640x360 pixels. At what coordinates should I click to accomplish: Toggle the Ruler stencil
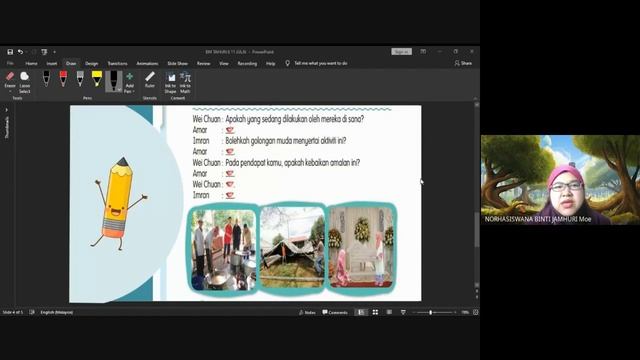click(150, 80)
